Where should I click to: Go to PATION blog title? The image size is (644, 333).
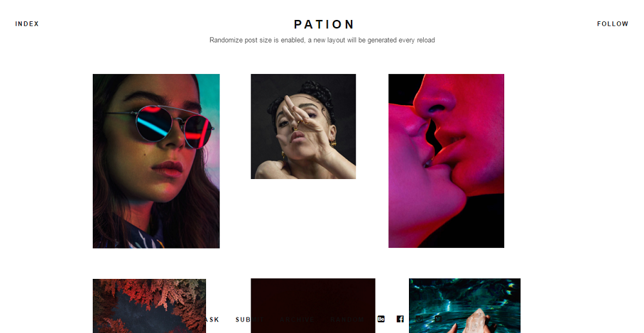(324, 24)
